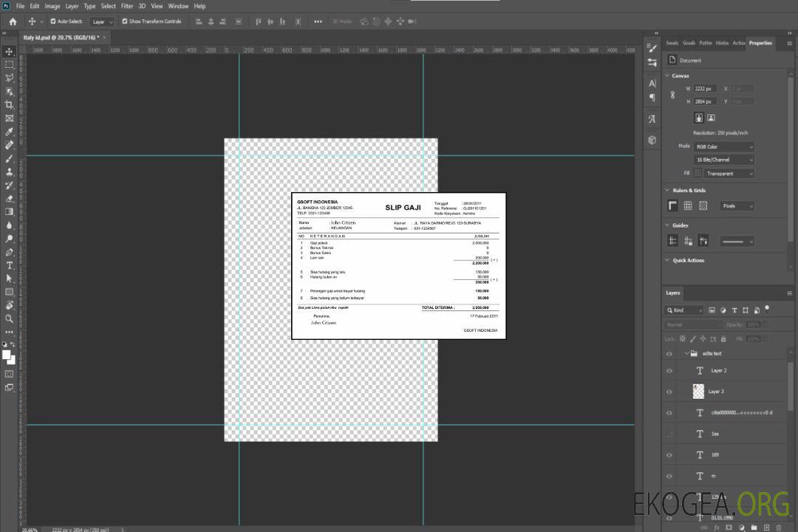
Task: Select the Eyedropper tool
Action: pyautogui.click(x=9, y=132)
